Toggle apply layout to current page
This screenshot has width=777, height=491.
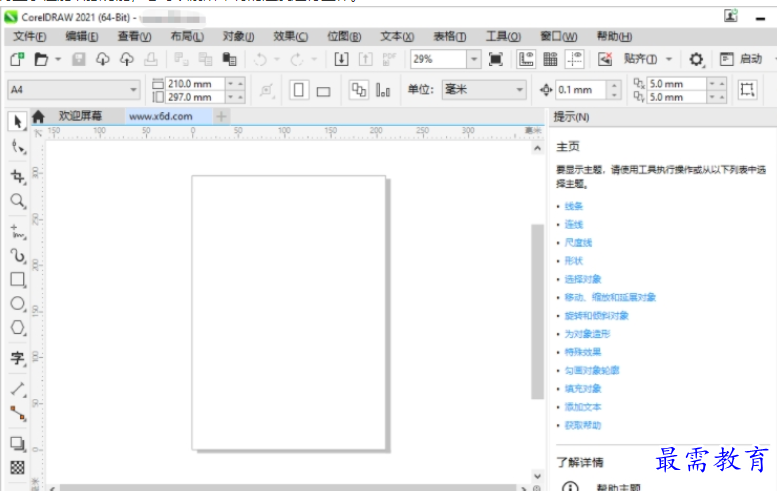pyautogui.click(x=383, y=90)
